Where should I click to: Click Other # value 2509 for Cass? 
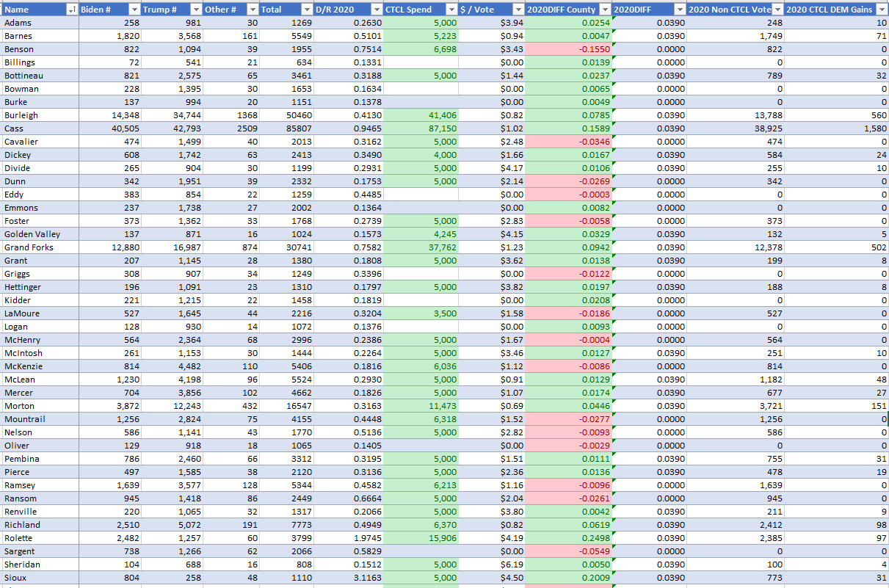point(232,128)
